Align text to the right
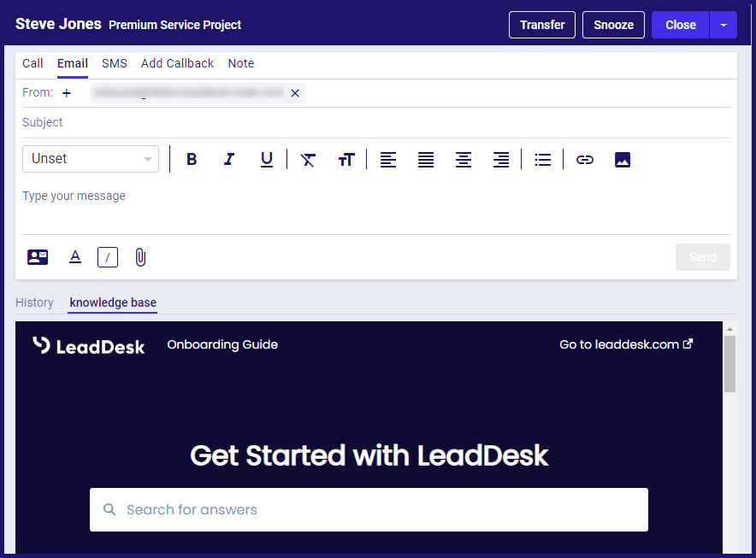The height and width of the screenshot is (558, 756). [501, 160]
